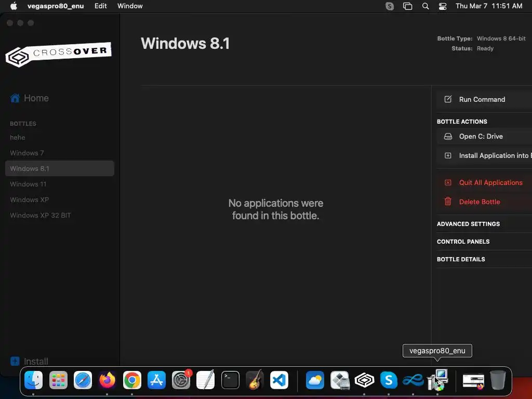Viewport: 532px width, 399px height.
Task: Click Open C: Drive
Action: (484, 137)
